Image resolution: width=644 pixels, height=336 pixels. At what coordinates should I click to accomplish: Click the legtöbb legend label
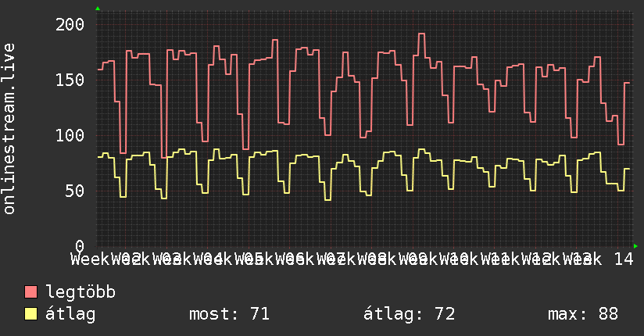(x=80, y=292)
